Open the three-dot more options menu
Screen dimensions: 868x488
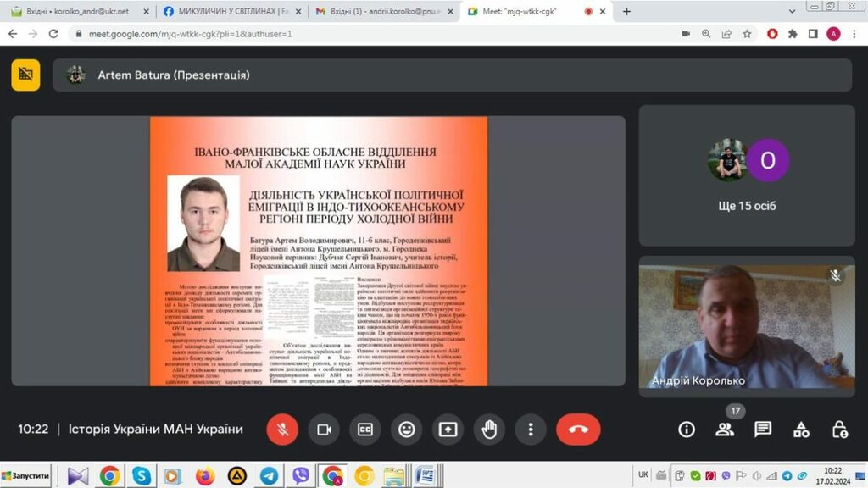531,430
